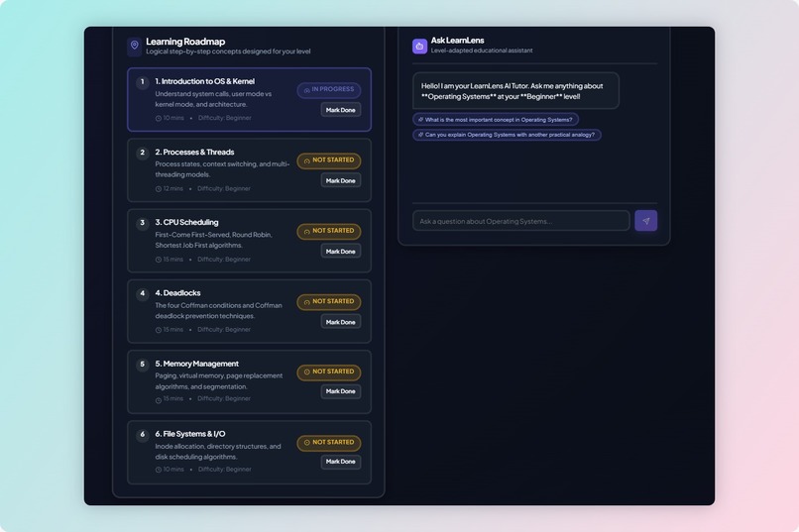
Task: Click clock icon beside 12 mins
Action: (159, 189)
